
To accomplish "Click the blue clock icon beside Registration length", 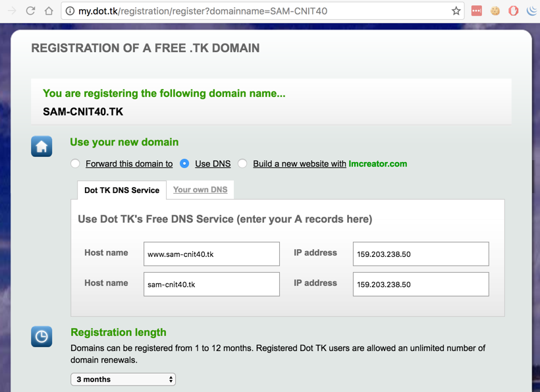I will (41, 337).
